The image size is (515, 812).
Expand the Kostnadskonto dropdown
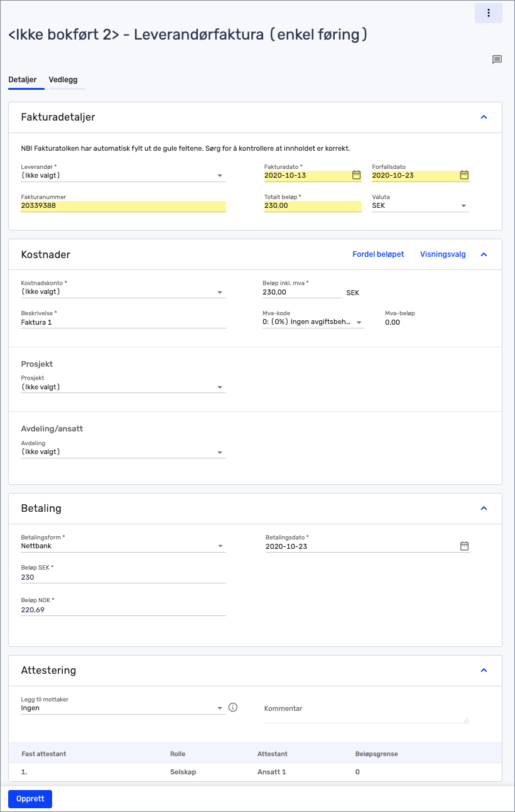123,292
